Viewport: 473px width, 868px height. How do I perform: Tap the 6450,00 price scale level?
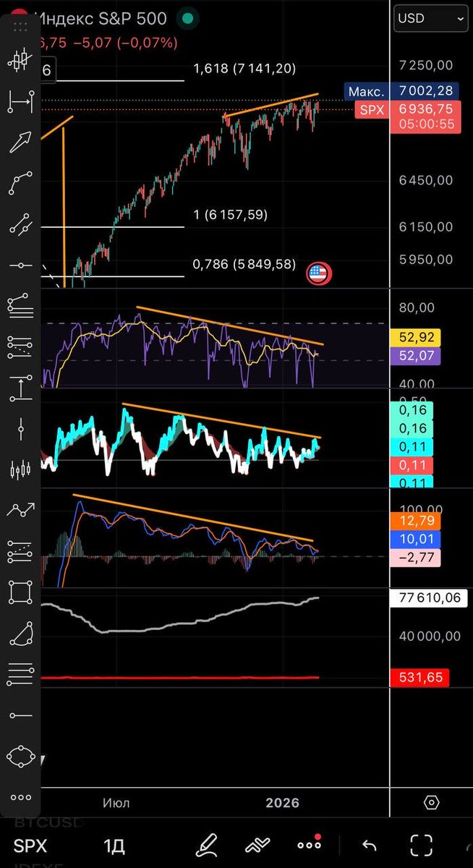point(427,180)
